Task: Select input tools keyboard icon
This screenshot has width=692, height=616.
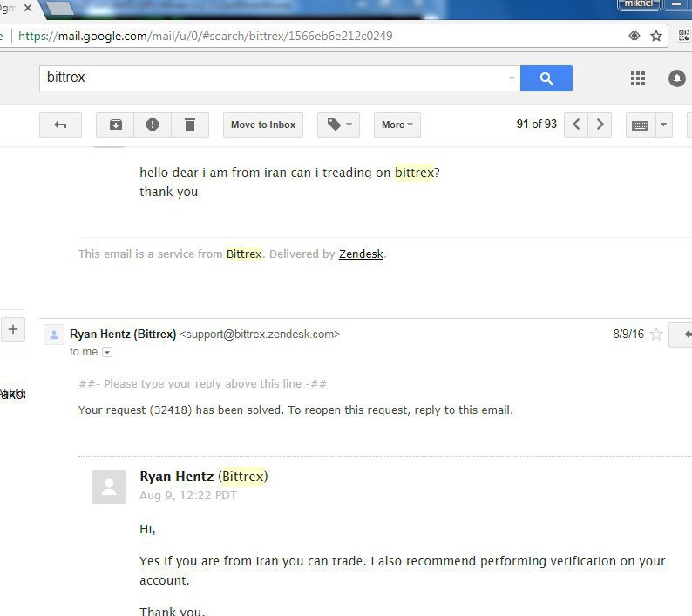Action: coord(641,125)
